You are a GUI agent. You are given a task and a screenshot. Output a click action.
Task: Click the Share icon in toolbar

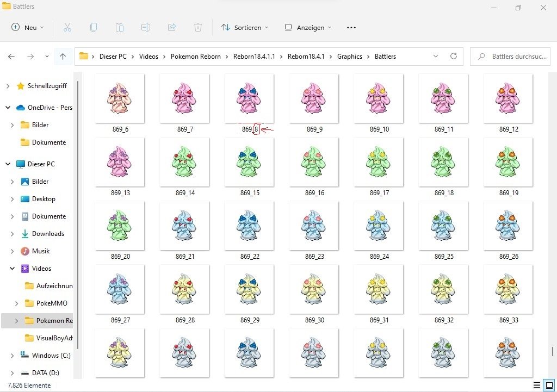coord(172,27)
